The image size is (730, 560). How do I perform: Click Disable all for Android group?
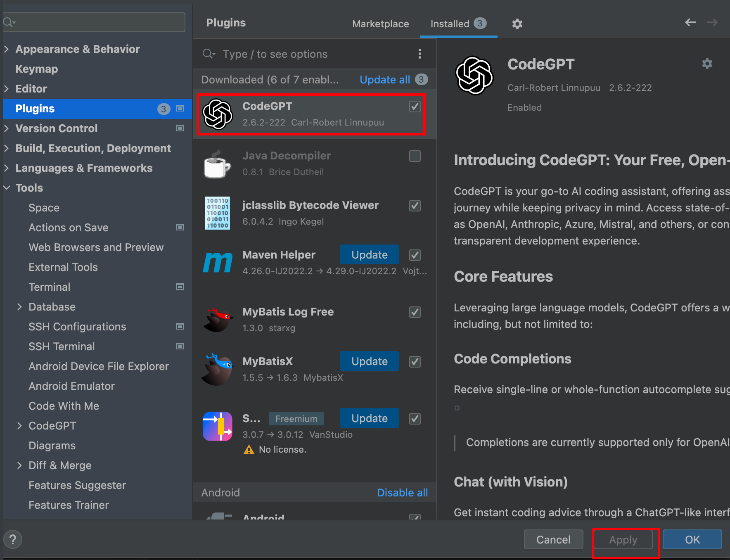[x=403, y=492]
